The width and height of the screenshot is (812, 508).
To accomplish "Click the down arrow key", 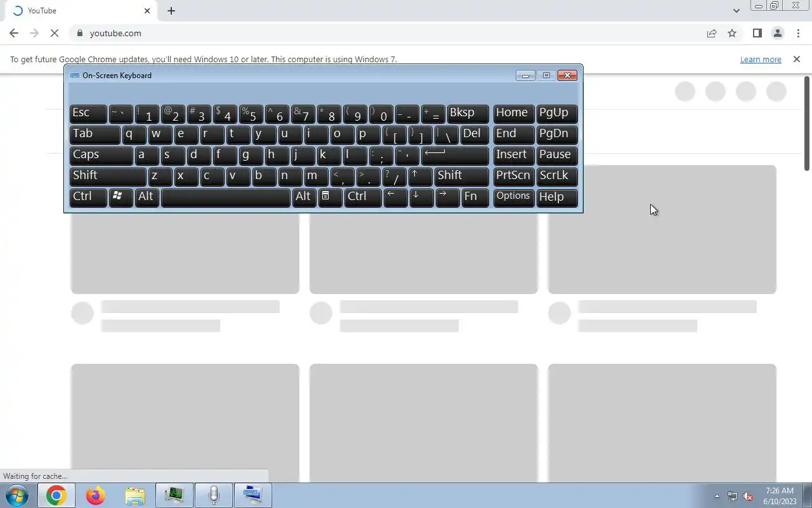I will point(421,197).
